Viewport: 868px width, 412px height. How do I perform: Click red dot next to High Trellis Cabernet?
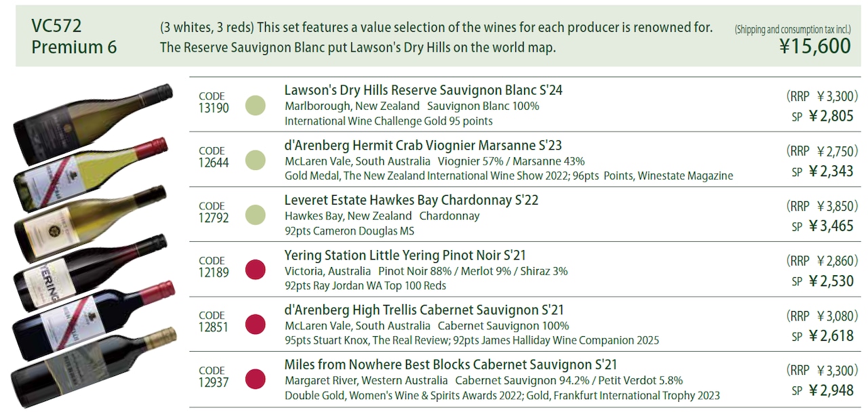click(x=255, y=324)
